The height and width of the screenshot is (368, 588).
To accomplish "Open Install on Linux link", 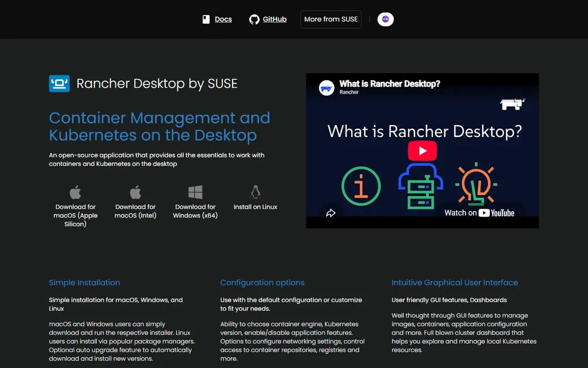I will click(x=256, y=206).
